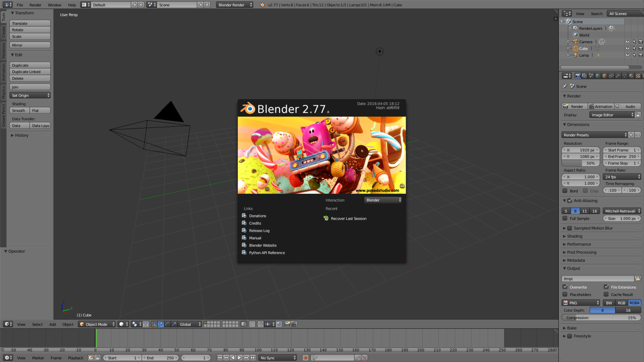Click the snap to magnet icon
Image resolution: width=644 pixels, height=362 pixels.
[260, 324]
